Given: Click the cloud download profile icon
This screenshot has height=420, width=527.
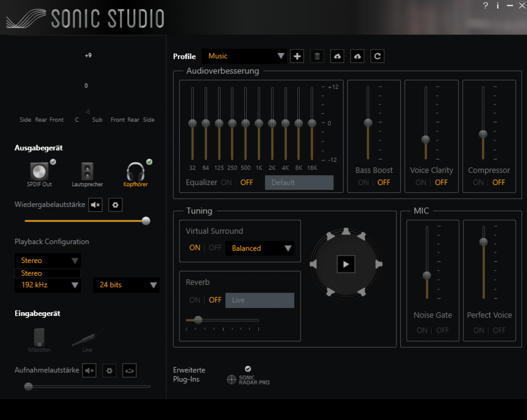Looking at the screenshot, I should pos(357,56).
